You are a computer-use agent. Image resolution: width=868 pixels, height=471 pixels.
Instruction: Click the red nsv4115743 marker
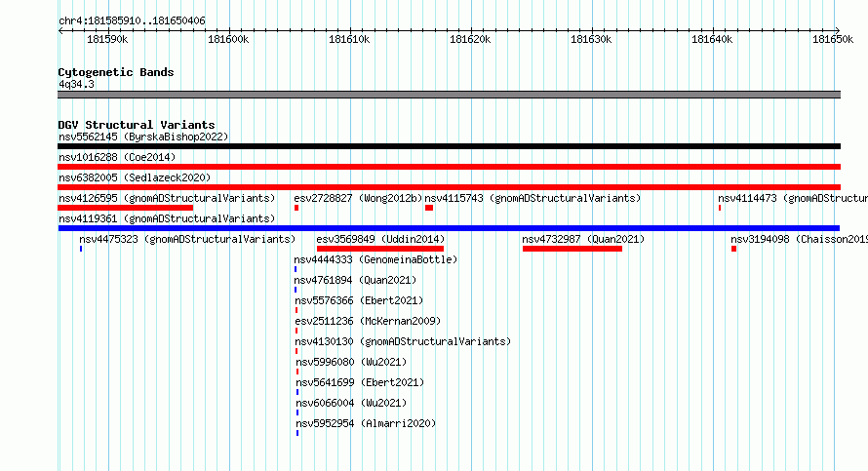(x=429, y=208)
